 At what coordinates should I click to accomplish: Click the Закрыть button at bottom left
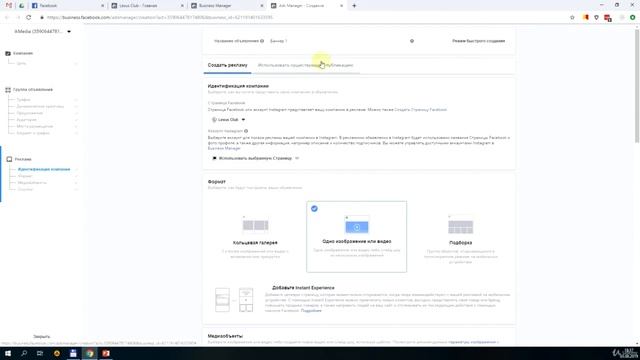[x=42, y=337]
